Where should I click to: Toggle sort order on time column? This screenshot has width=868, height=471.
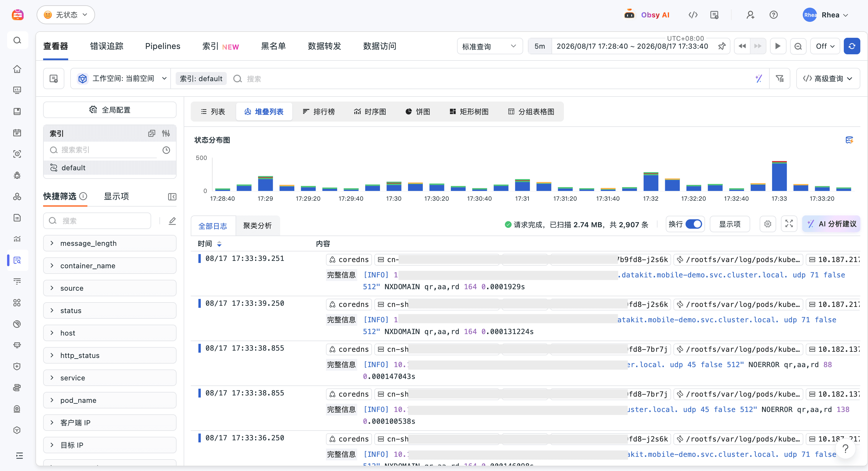click(219, 243)
